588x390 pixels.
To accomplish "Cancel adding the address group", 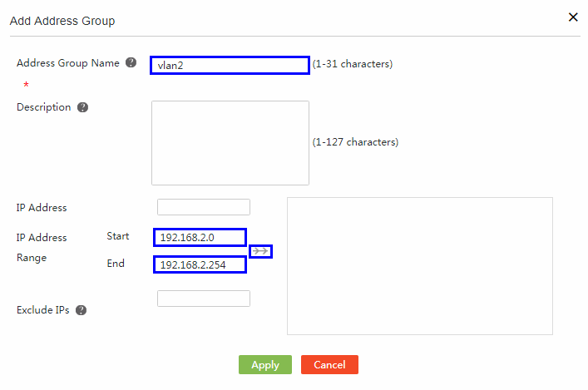I will tap(329, 364).
